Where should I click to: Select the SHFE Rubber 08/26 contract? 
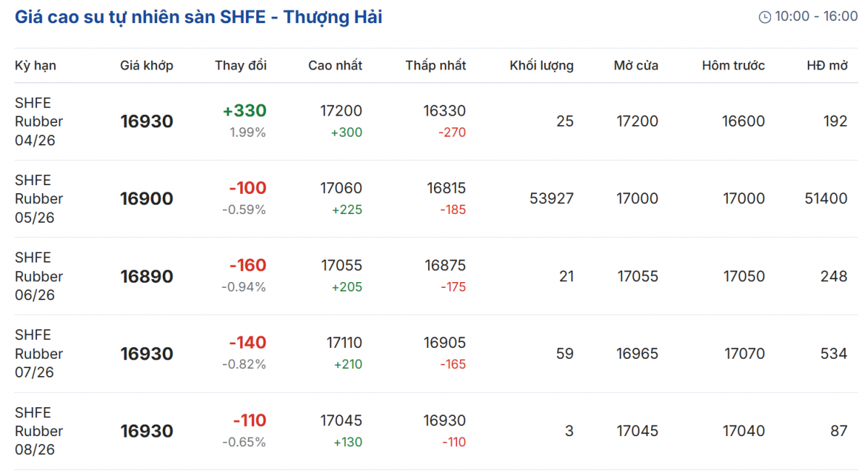point(38,431)
